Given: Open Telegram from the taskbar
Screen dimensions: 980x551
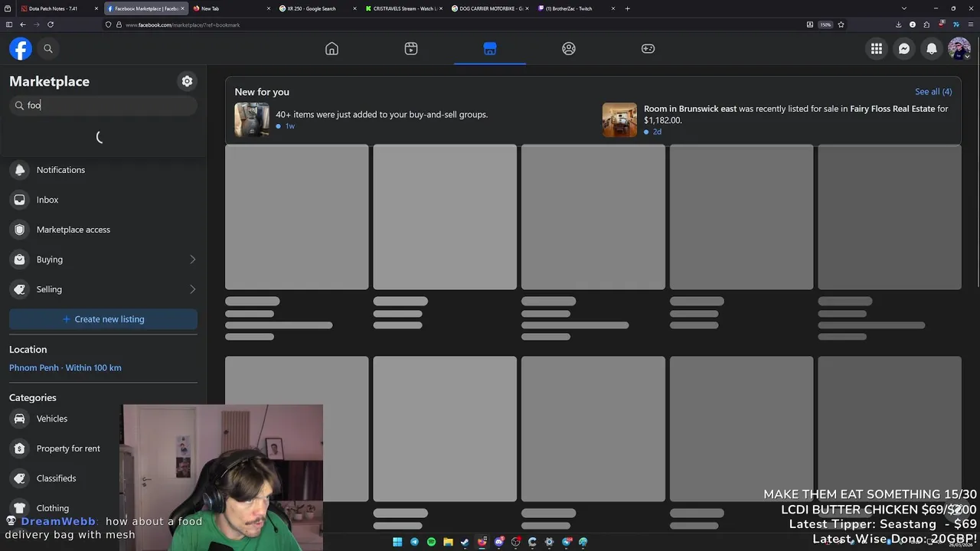Looking at the screenshot, I should (x=414, y=542).
